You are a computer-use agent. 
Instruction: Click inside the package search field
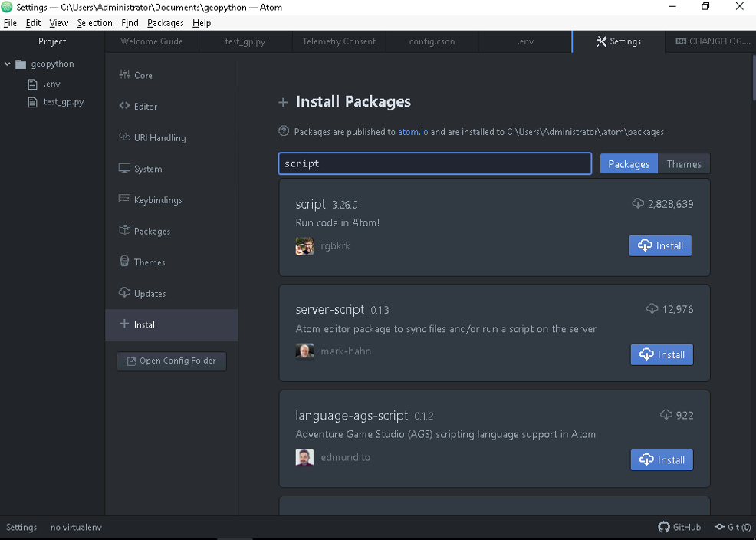(x=434, y=163)
